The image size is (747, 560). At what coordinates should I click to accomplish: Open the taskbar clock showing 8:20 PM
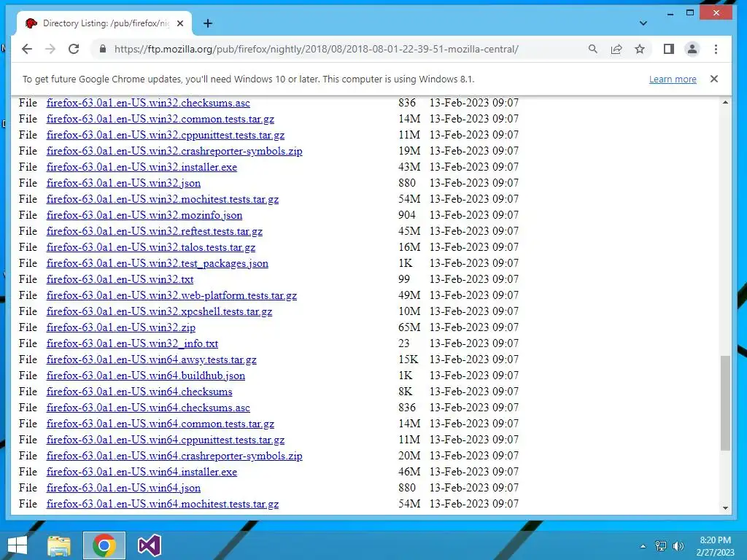coord(715,546)
